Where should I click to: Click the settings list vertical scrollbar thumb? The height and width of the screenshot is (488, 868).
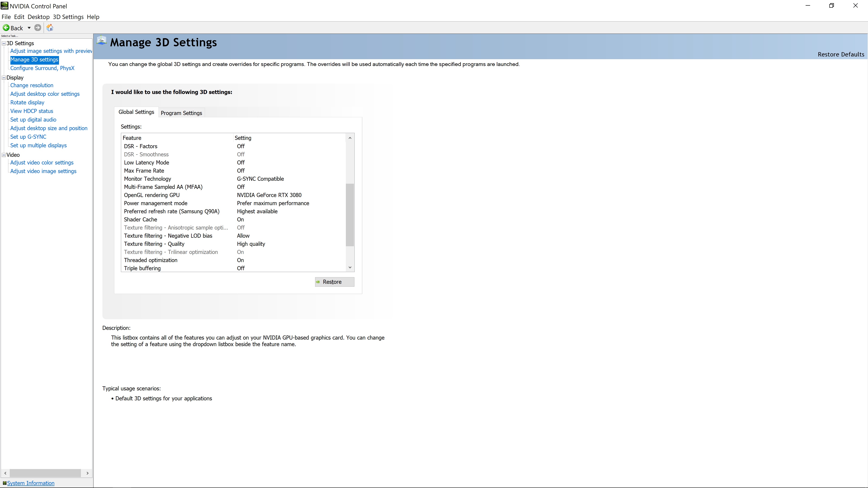click(350, 215)
